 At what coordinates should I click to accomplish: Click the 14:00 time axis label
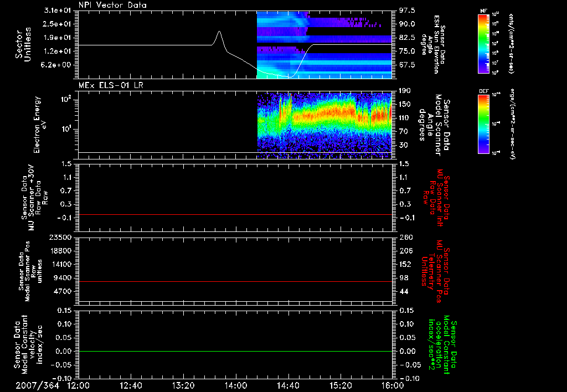pyautogui.click(x=236, y=385)
